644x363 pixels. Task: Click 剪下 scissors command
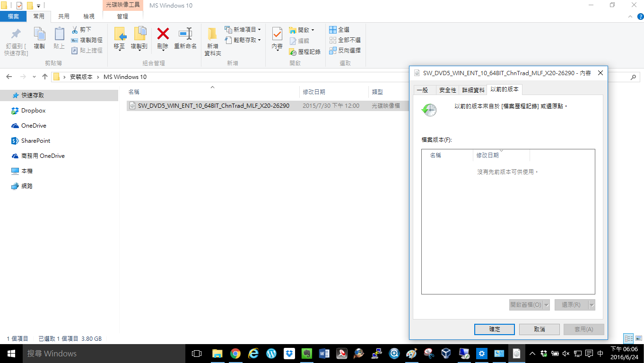(81, 30)
